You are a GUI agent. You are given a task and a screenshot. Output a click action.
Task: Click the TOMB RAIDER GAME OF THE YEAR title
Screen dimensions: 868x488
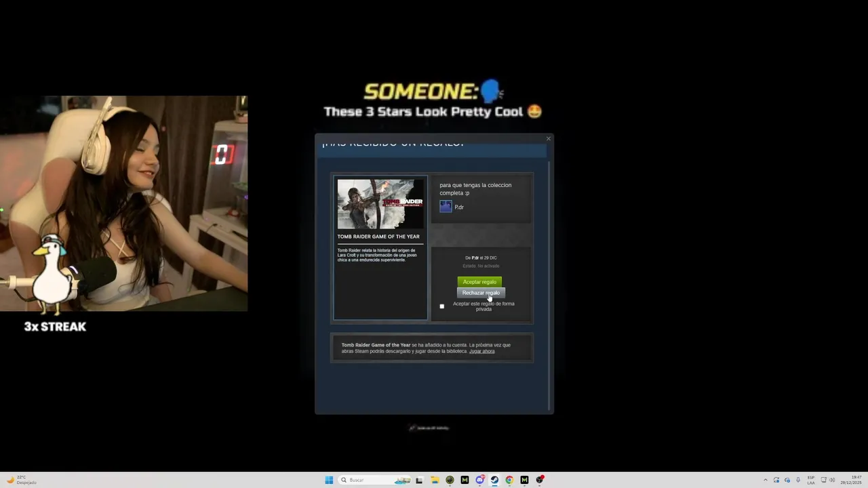378,237
